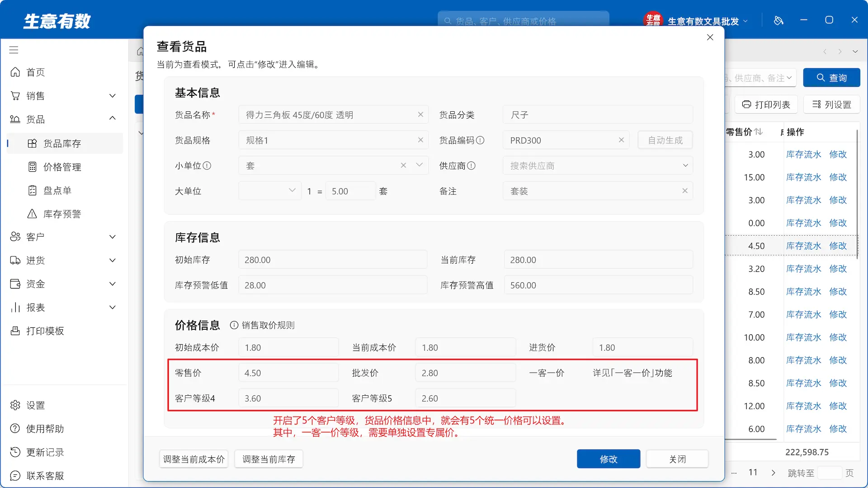Screen dimensions: 868x488
Task: Clear the 小单位 selection with its X icon
Action: point(403,165)
